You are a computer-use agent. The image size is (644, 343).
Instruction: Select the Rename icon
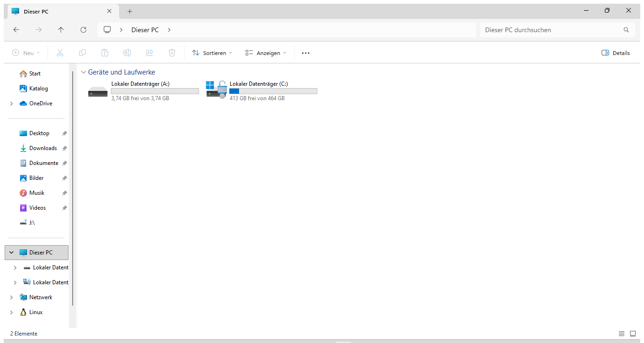point(127,53)
